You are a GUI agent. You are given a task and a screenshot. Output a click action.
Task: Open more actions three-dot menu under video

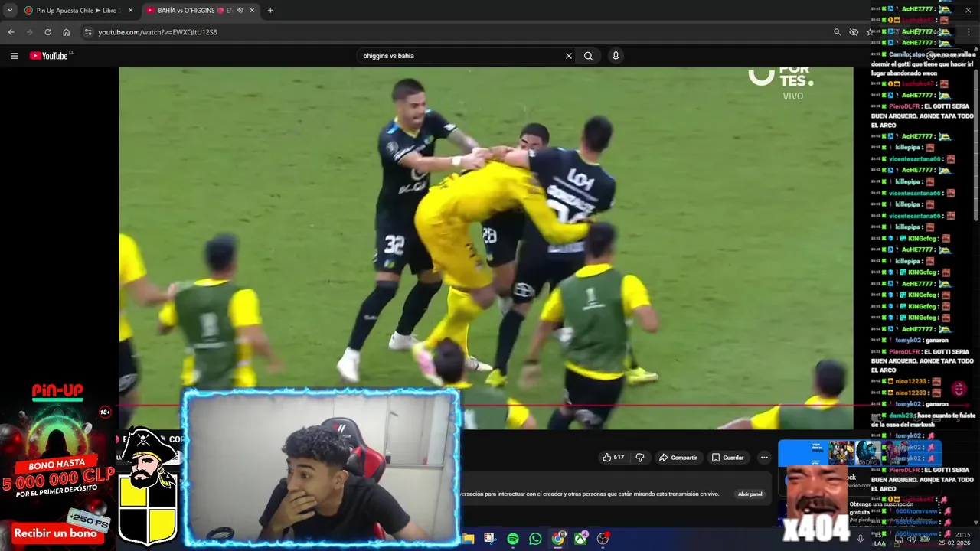pos(764,458)
